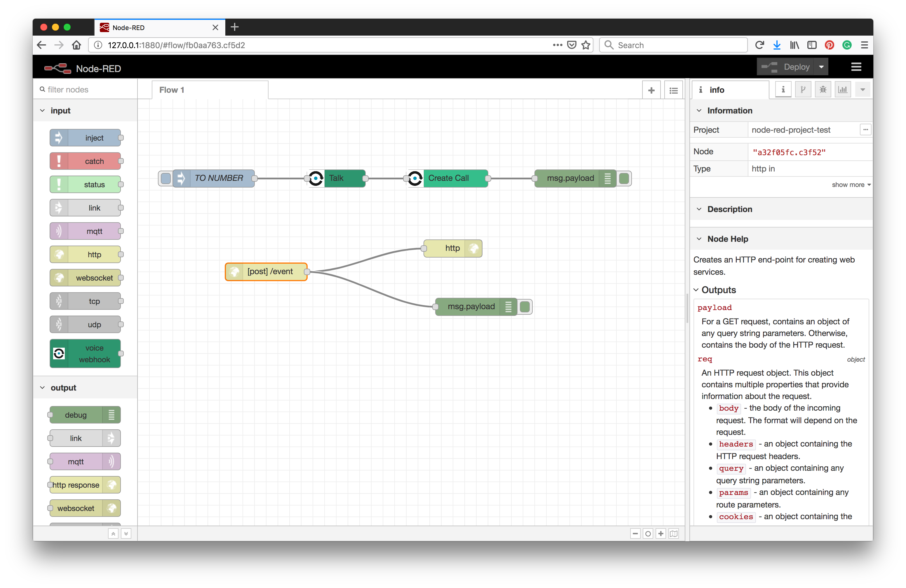Select the TO NUMBER inject node
This screenshot has height=588, width=906.
click(214, 178)
